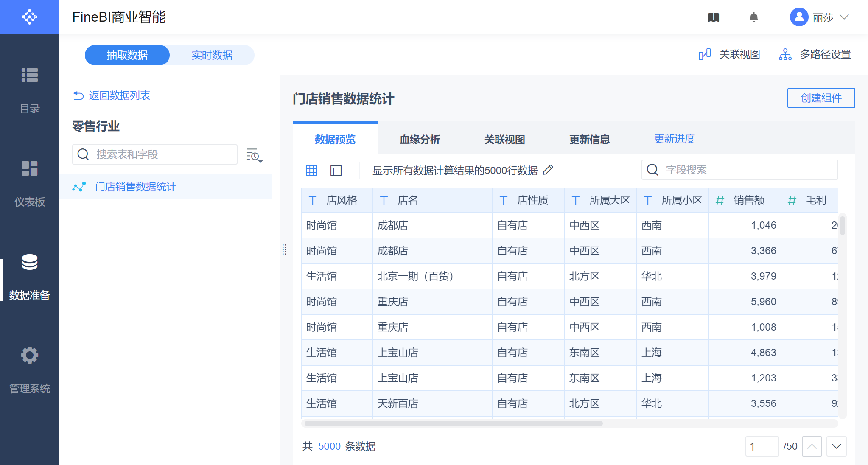868x465 pixels.
Task: Open the table list filter dropdown
Action: (255, 155)
